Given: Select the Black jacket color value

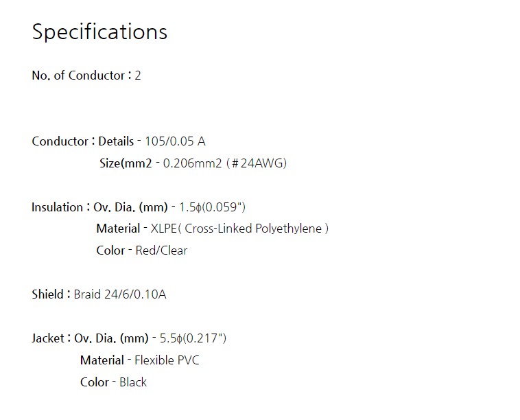Looking at the screenshot, I should [133, 382].
